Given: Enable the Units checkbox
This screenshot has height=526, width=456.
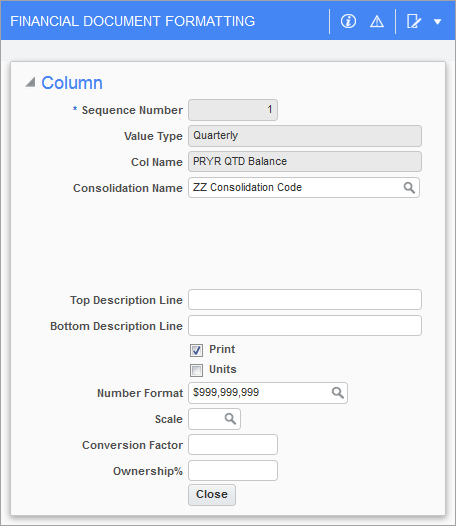Looking at the screenshot, I should pyautogui.click(x=196, y=370).
